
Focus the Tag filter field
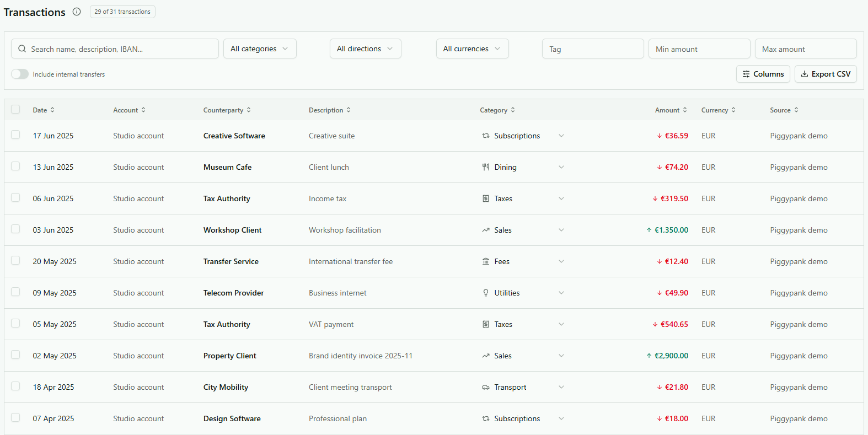[593, 49]
